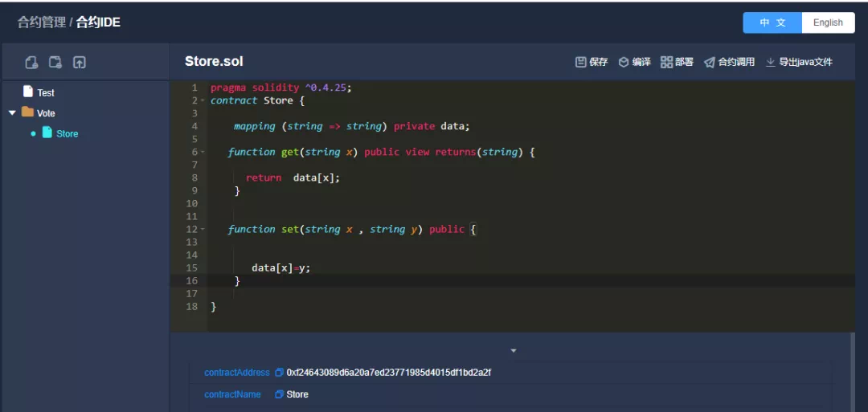Copy the contractAddress value using copy icon
Image resolution: width=868 pixels, height=412 pixels.
[x=280, y=373]
